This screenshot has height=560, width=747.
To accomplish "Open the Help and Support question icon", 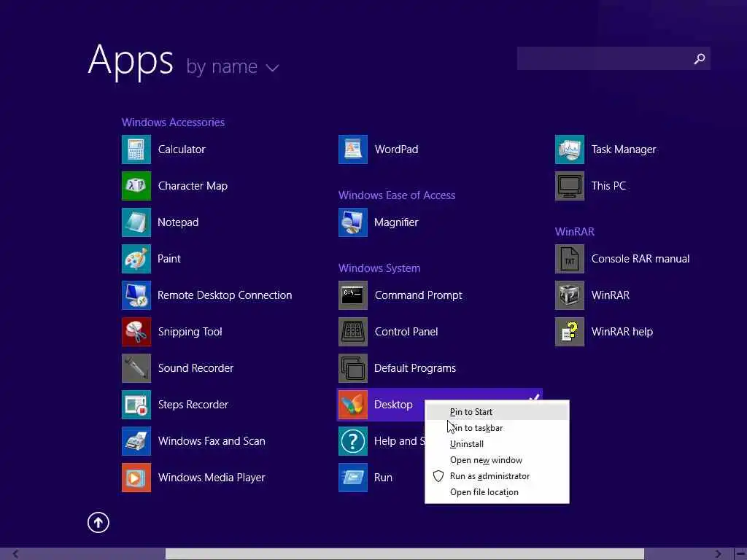I will pos(353,441).
